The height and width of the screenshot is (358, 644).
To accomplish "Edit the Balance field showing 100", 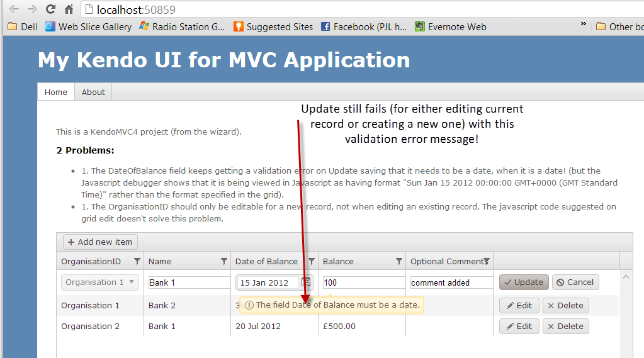I will coord(364,282).
